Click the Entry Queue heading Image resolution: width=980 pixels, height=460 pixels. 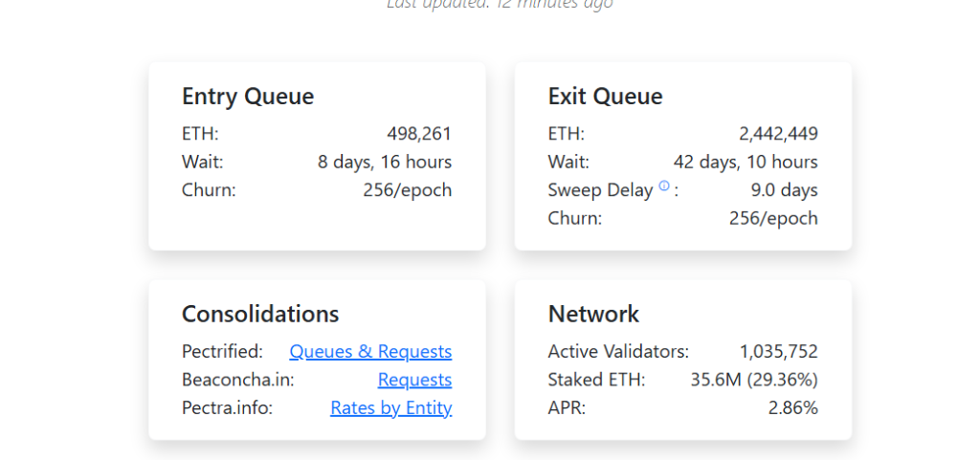click(x=248, y=97)
